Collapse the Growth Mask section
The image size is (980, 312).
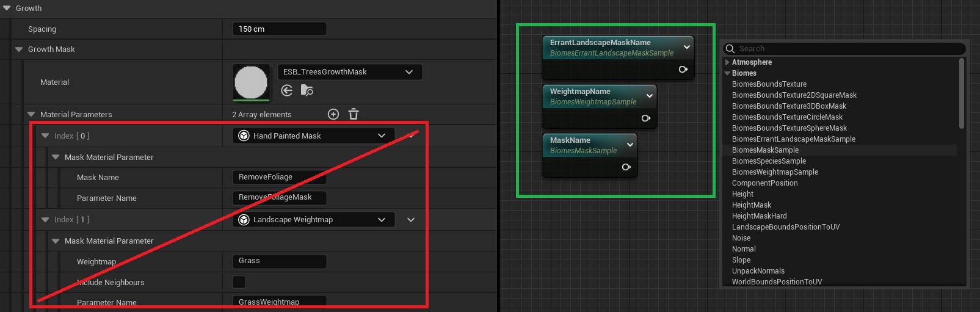(x=19, y=49)
